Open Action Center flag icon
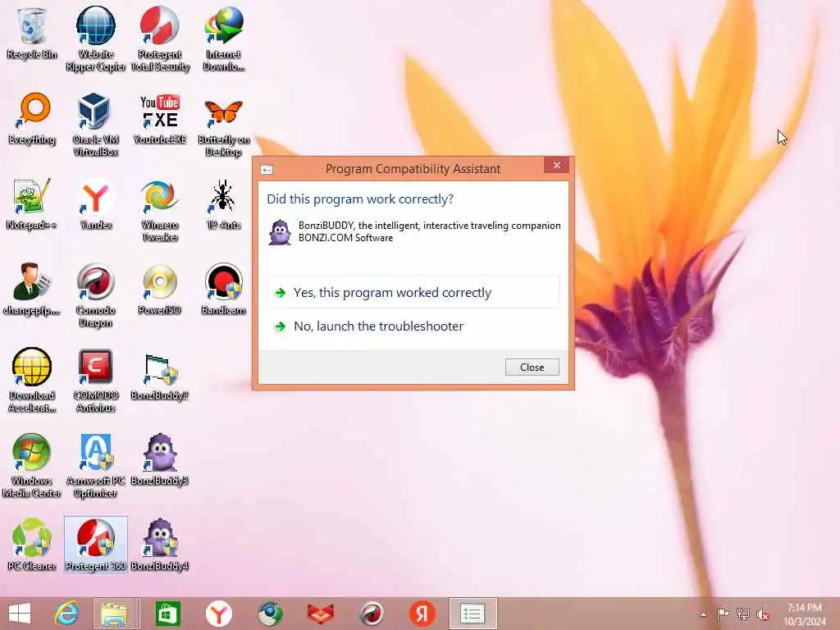Viewport: 840px width, 630px height. 723,614
